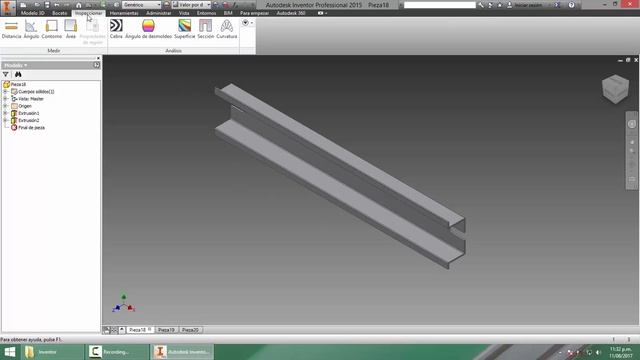
Task: Switch to Recording app in taskbar
Action: point(117,352)
